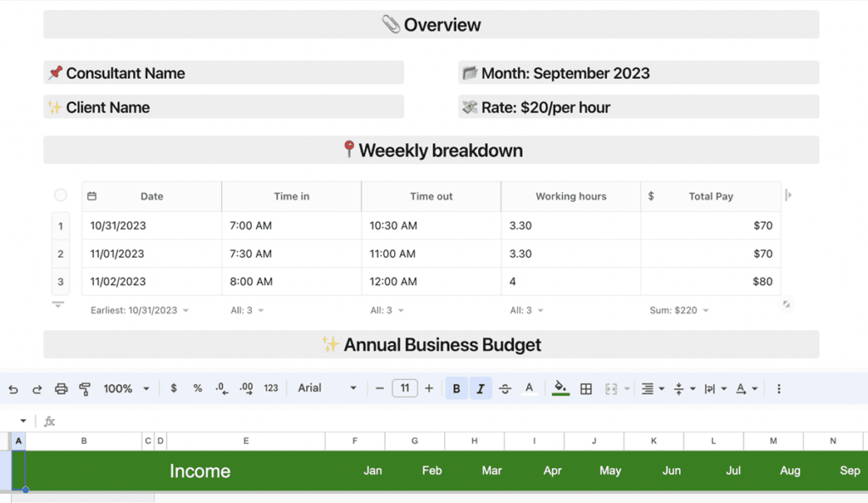The width and height of the screenshot is (868, 503).
Task: Open the borders grid tool
Action: pos(586,388)
